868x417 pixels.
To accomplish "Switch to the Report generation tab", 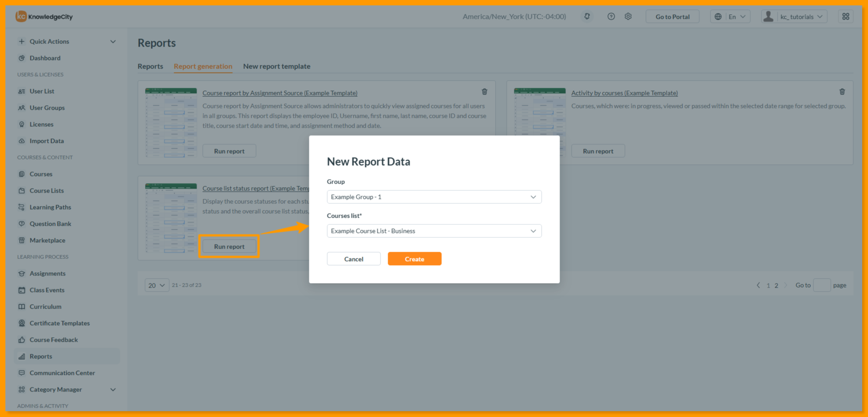I will [x=203, y=66].
